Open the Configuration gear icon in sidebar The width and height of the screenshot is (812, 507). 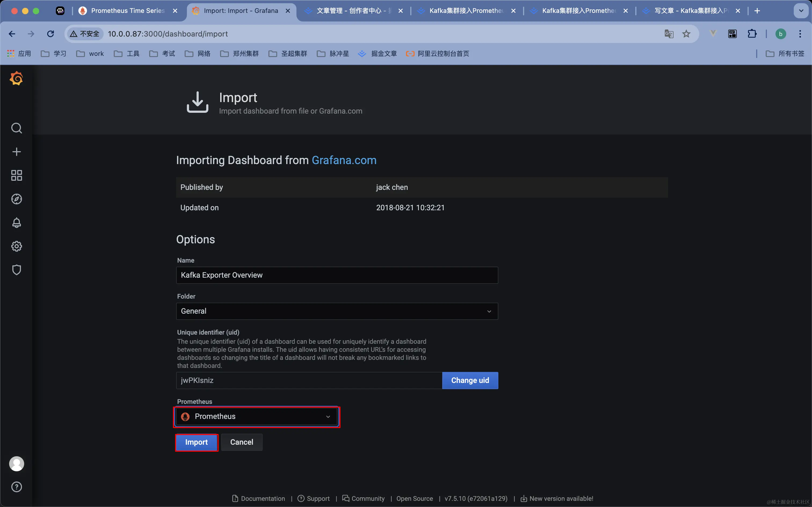coord(16,246)
